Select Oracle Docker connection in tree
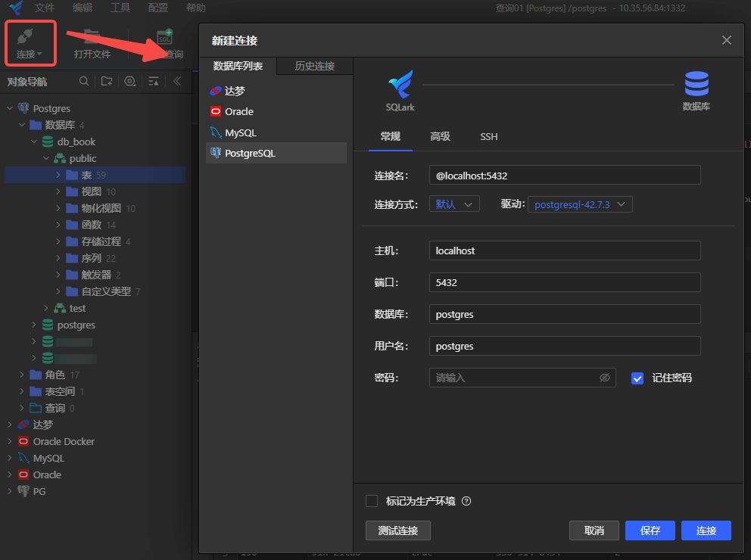 [64, 441]
